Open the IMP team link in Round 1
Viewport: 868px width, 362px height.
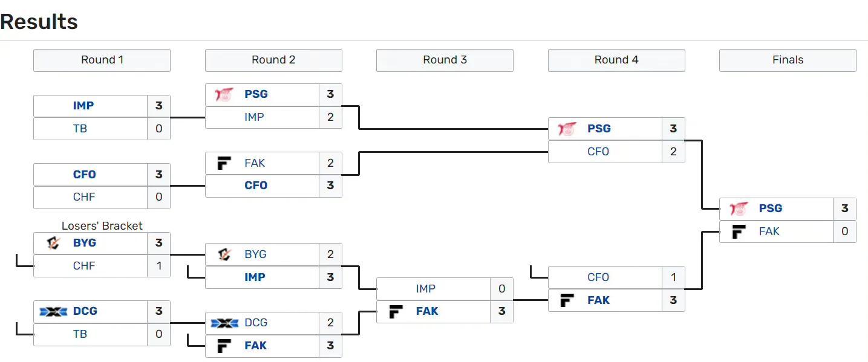coord(83,106)
